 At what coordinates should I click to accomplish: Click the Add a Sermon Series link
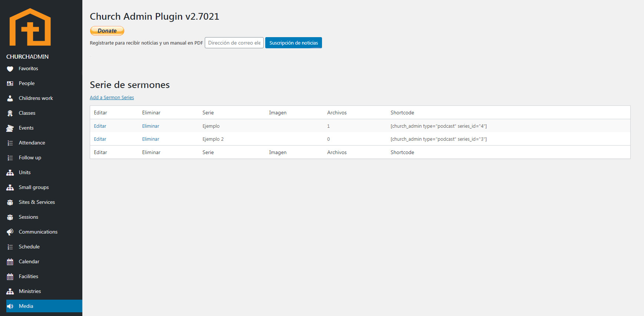tap(112, 98)
